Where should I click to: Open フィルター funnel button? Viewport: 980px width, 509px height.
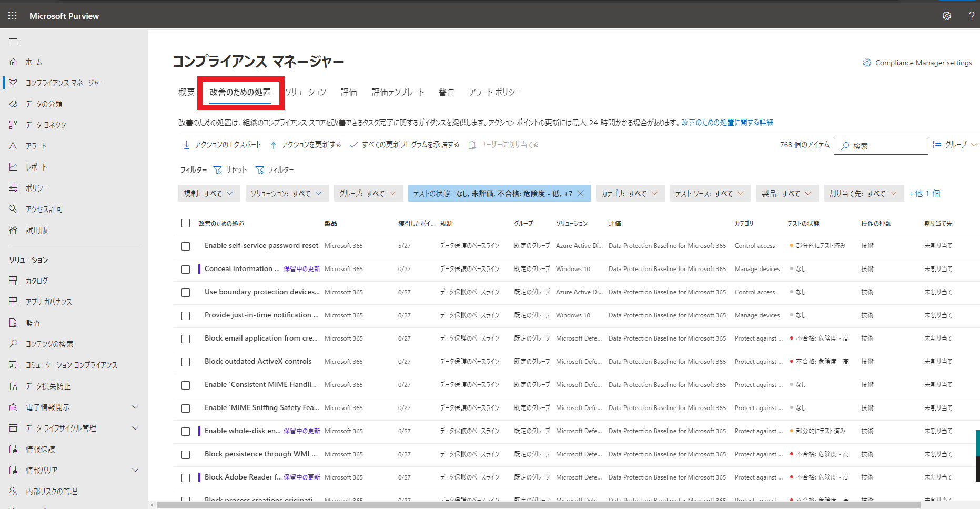pyautogui.click(x=274, y=169)
